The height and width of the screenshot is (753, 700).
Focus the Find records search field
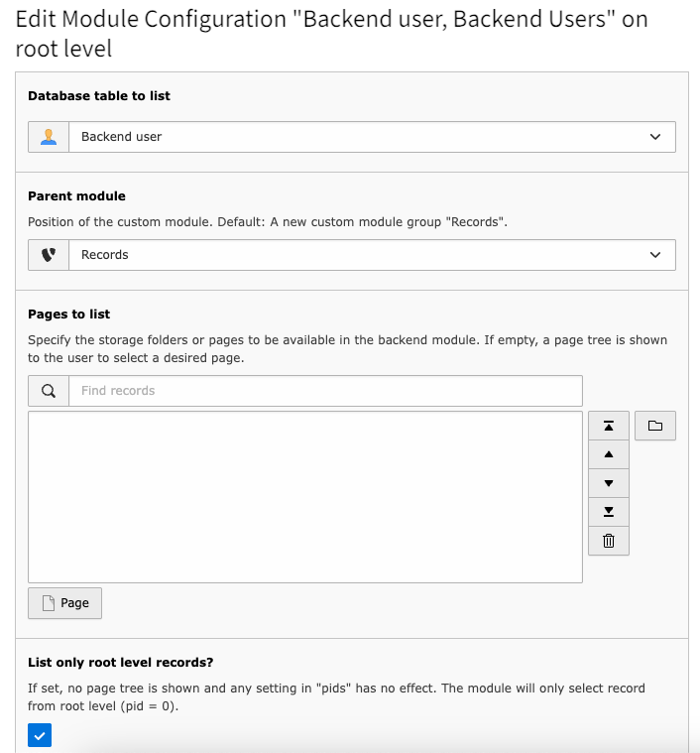325,391
